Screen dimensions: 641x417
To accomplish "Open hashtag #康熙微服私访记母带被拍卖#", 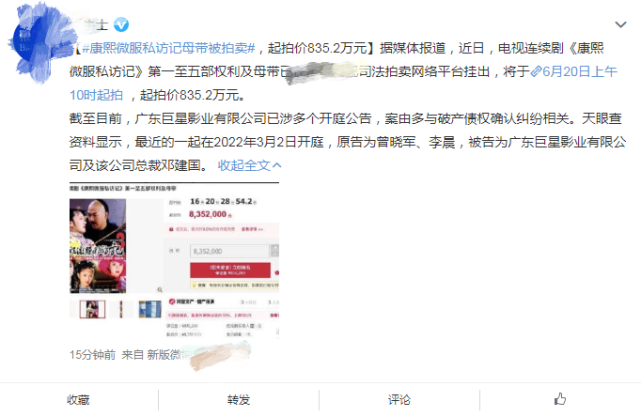I will 168,48.
